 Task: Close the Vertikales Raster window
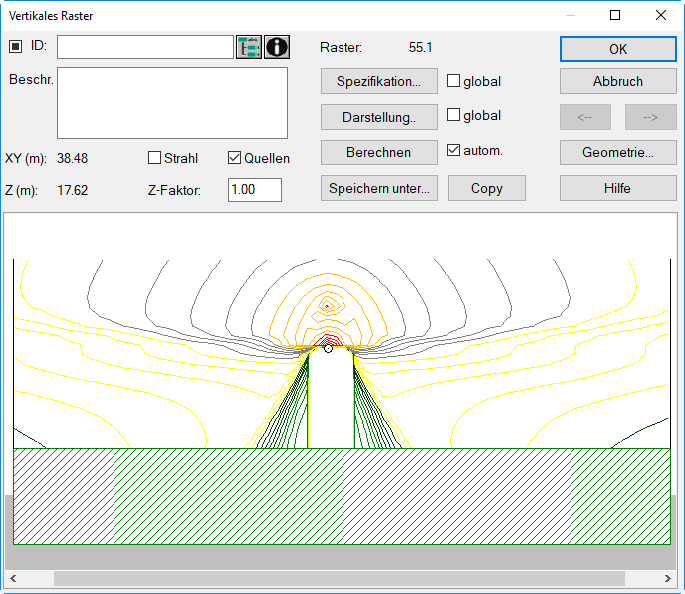pyautogui.click(x=661, y=15)
